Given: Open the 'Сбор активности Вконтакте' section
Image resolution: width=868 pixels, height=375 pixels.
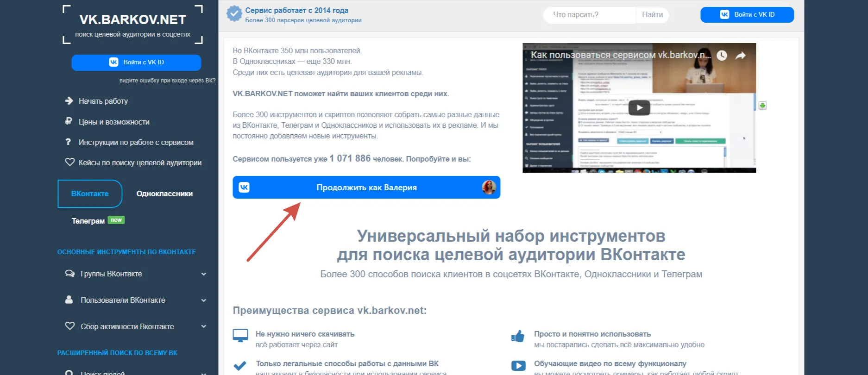Looking at the screenshot, I should click(x=127, y=326).
